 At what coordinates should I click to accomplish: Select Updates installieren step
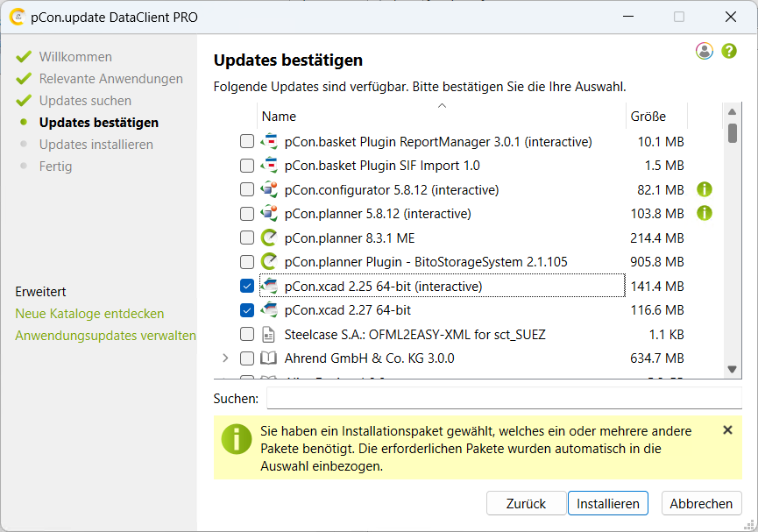click(x=96, y=144)
